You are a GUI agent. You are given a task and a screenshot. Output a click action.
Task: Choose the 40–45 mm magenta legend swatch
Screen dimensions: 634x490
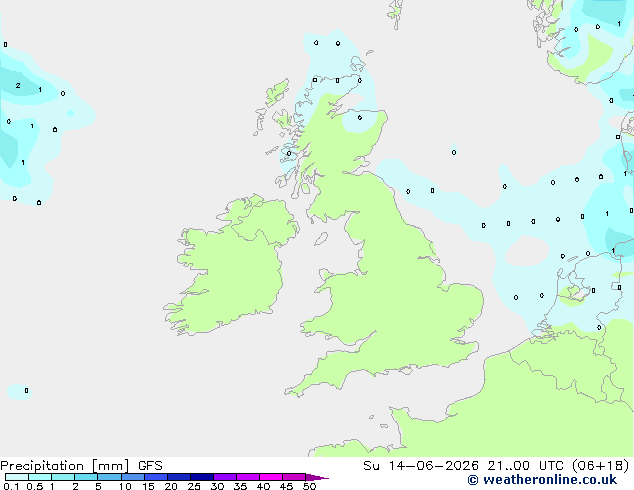click(x=271, y=477)
